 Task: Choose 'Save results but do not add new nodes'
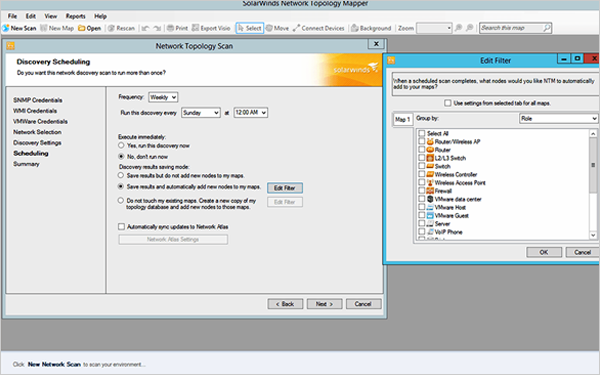[x=121, y=175]
